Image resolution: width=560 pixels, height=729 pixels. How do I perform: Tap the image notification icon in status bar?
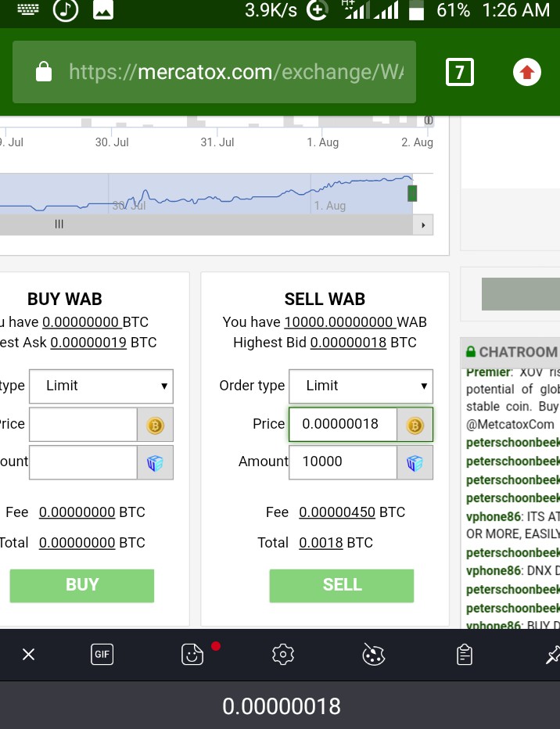pyautogui.click(x=103, y=9)
